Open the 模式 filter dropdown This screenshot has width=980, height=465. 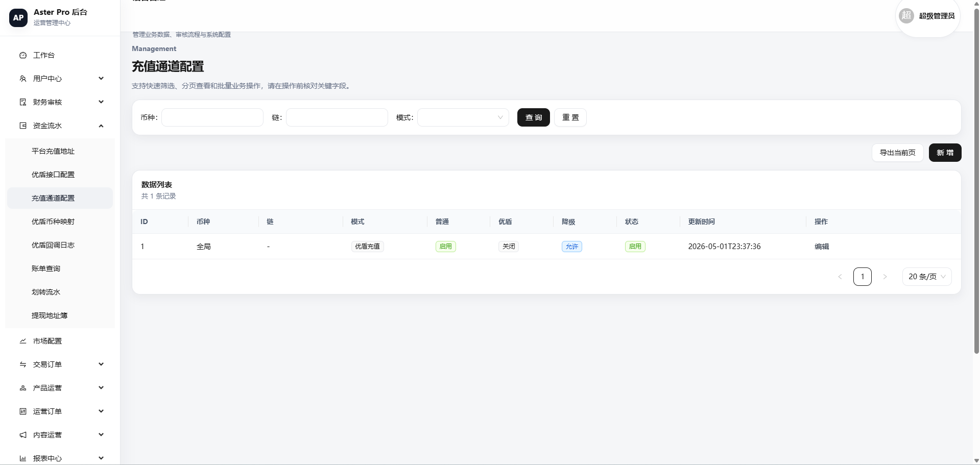tap(463, 117)
